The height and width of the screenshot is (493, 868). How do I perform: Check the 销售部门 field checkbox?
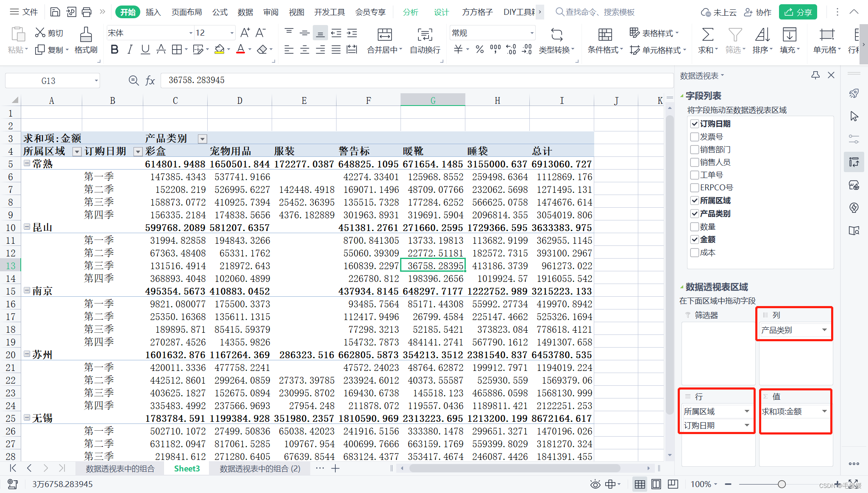(694, 149)
